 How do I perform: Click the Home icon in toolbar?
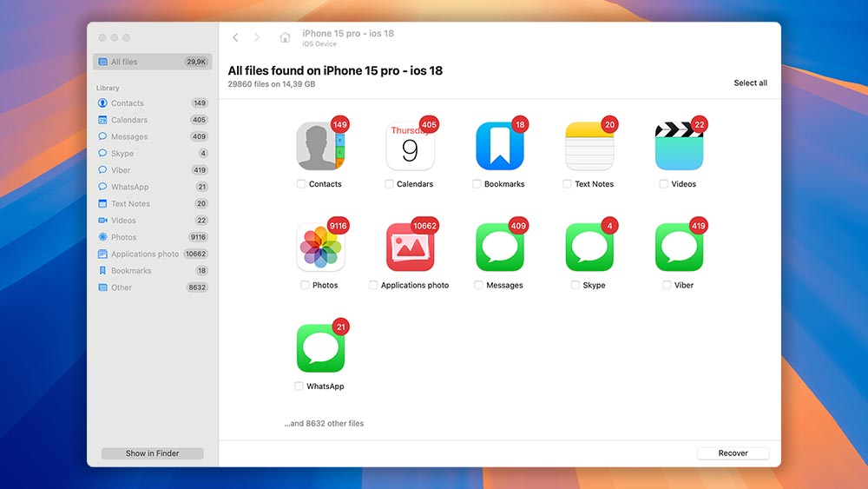(x=285, y=37)
